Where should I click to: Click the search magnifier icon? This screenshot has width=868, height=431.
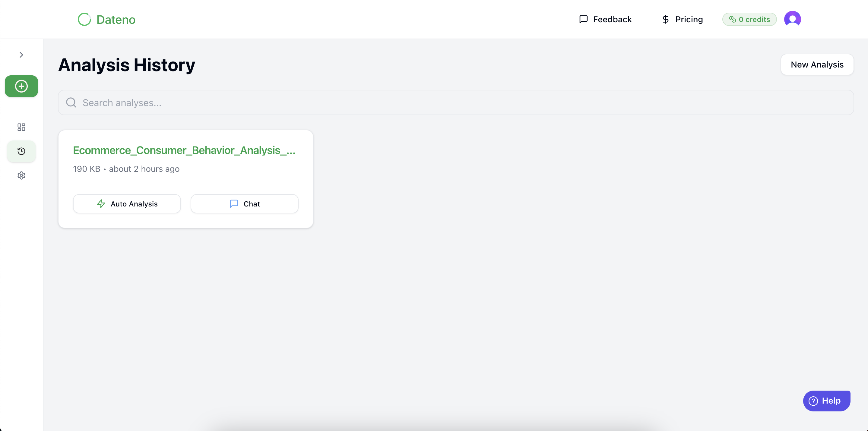71,102
